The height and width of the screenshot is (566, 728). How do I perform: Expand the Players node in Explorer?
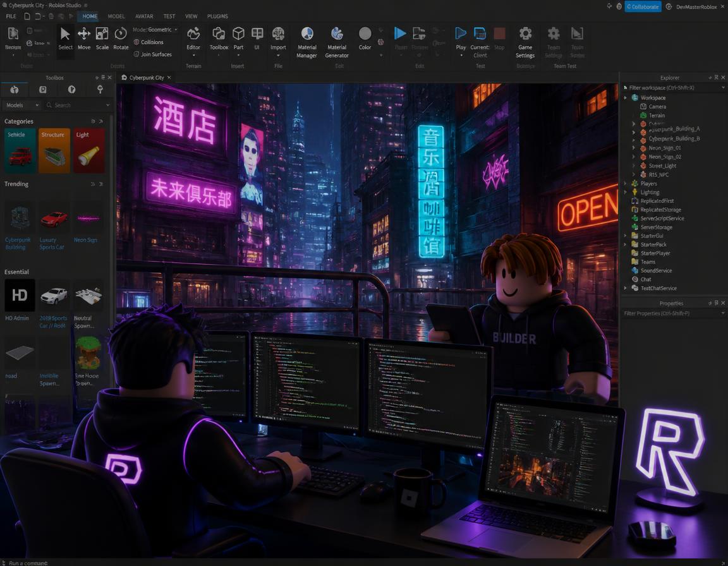626,184
